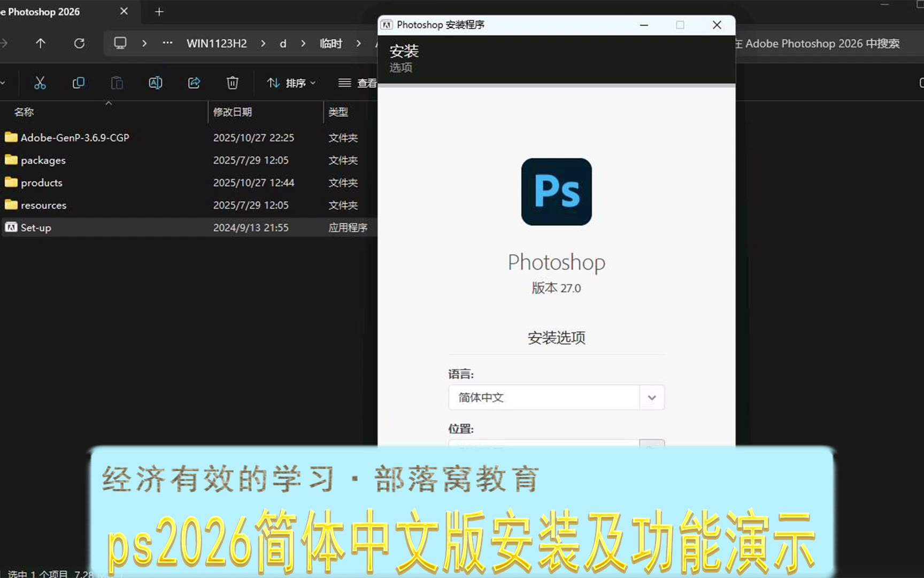The width and height of the screenshot is (924, 578).
Task: Sort by the 修改日期 column header
Action: (x=233, y=112)
